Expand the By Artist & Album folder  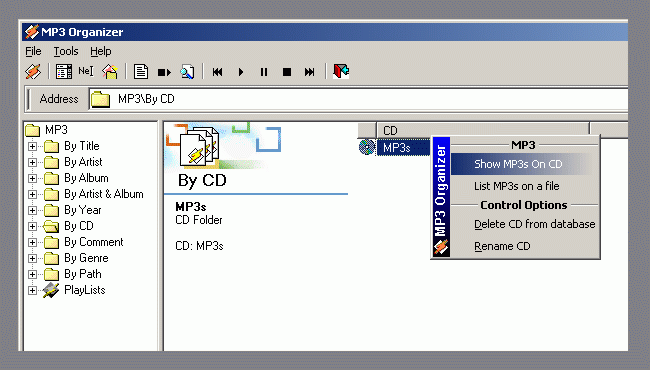click(32, 194)
